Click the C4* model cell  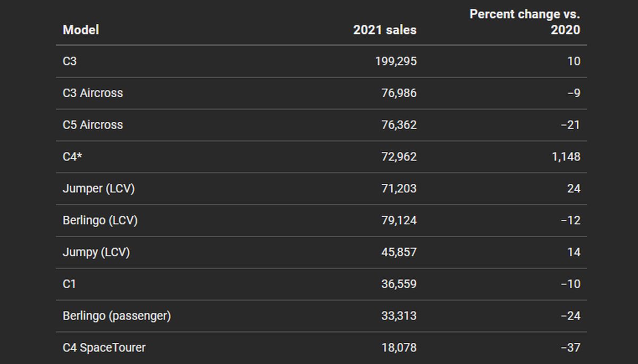pyautogui.click(x=72, y=157)
